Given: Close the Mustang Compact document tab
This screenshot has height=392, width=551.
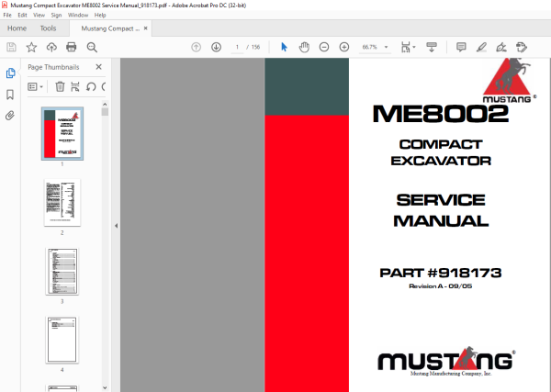Looking at the screenshot, I should [x=146, y=28].
